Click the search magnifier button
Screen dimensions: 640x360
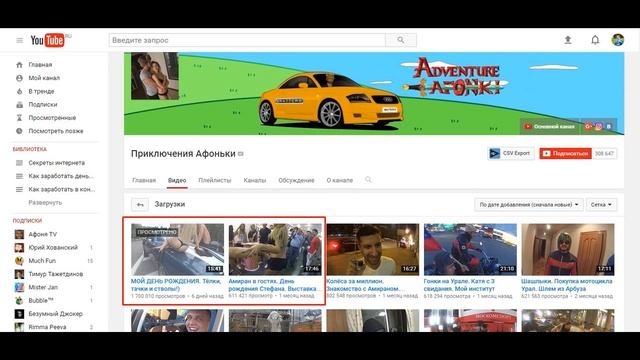(401, 40)
